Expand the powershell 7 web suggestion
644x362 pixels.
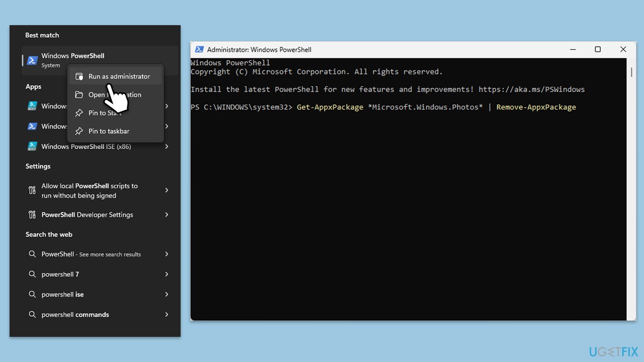coord(167,274)
